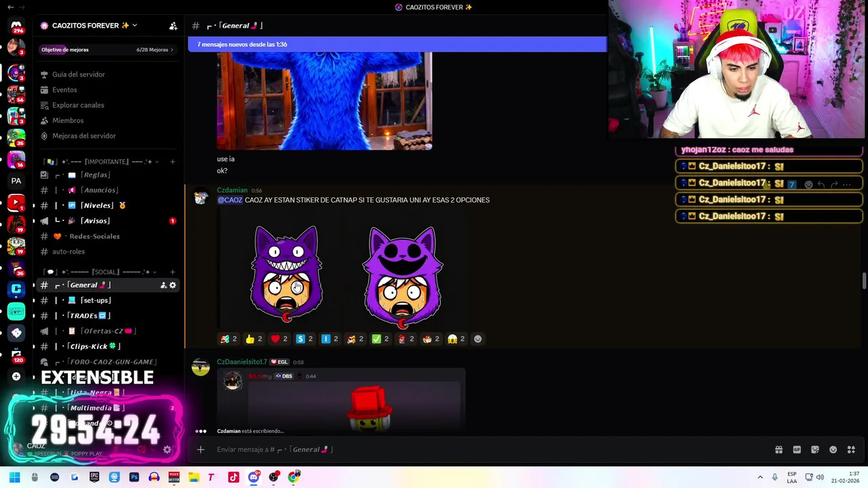Screen dimensions: 868x488
Task: Open Photoshop from the taskbar
Action: pyautogui.click(x=134, y=477)
